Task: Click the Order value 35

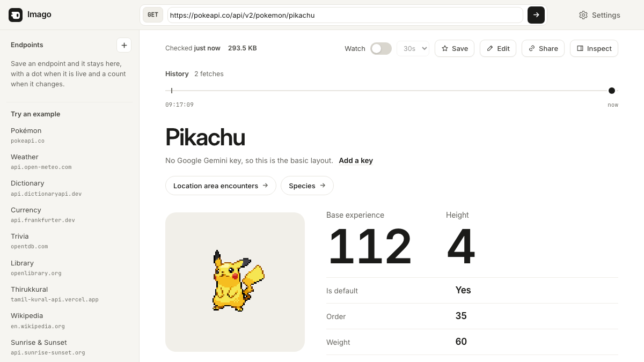Action: tap(461, 316)
